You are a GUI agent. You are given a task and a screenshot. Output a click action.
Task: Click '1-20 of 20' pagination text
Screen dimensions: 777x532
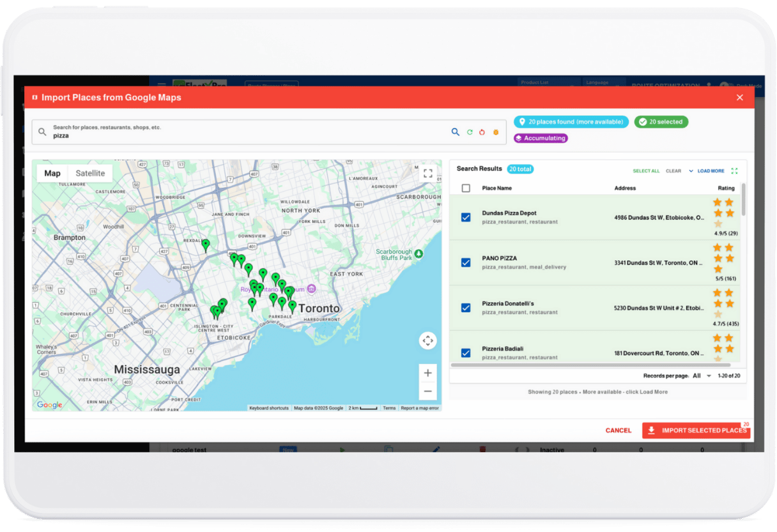pos(728,376)
